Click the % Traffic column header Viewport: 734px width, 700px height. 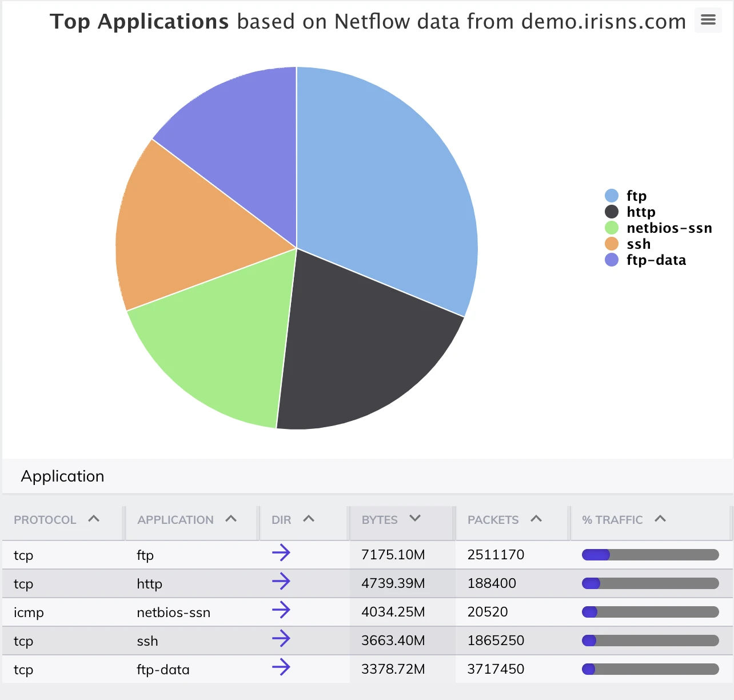click(612, 520)
